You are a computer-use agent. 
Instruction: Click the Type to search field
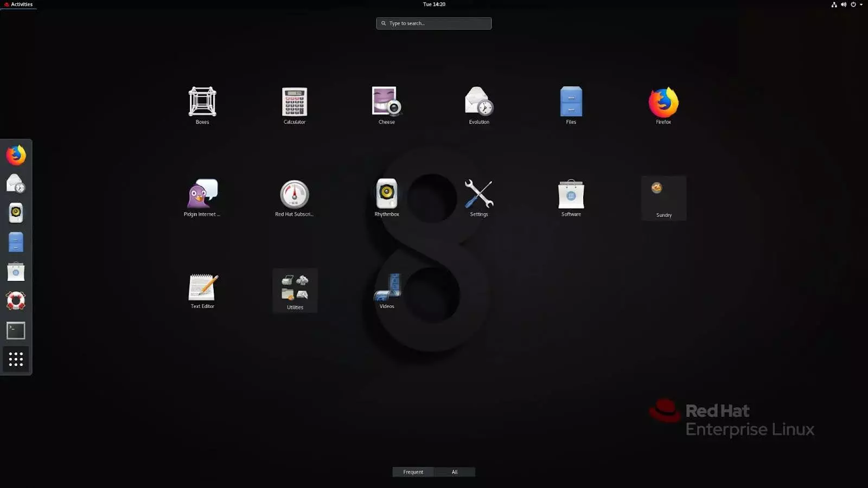tap(434, 23)
